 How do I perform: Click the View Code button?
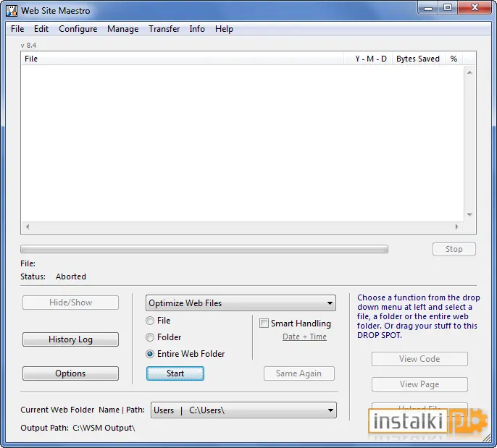coord(419,359)
